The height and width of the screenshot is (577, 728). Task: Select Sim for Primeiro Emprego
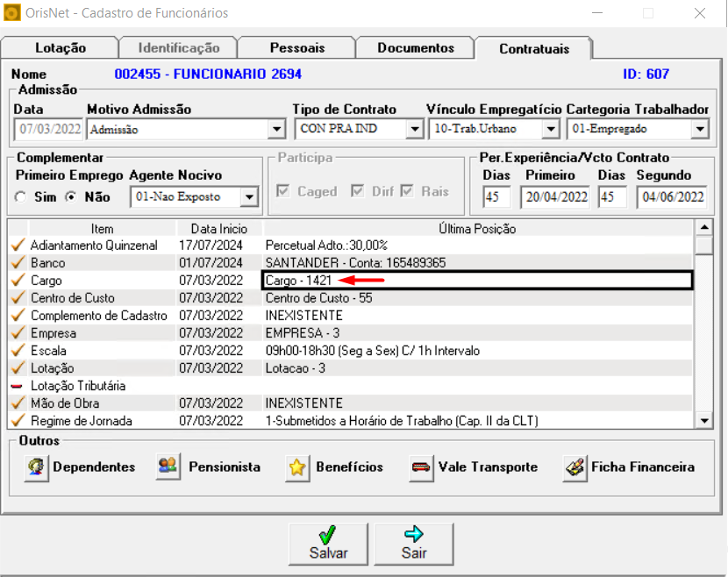click(x=21, y=197)
